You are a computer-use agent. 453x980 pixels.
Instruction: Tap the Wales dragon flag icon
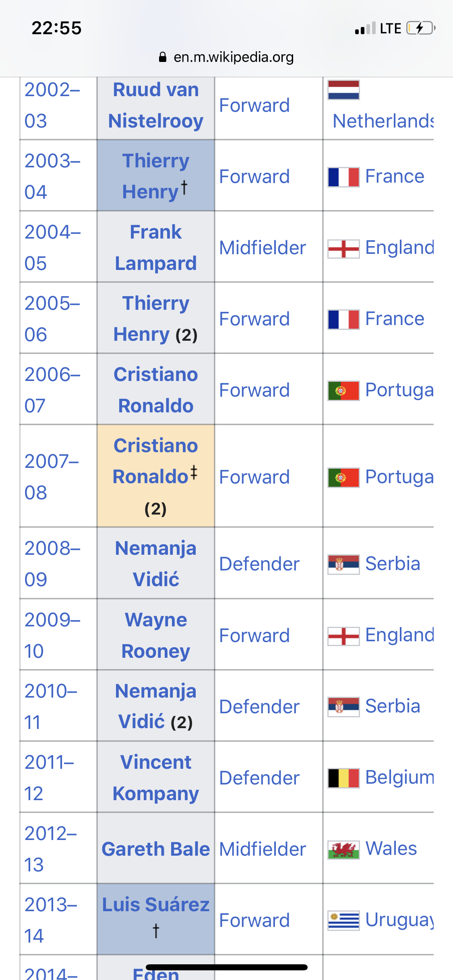click(343, 849)
